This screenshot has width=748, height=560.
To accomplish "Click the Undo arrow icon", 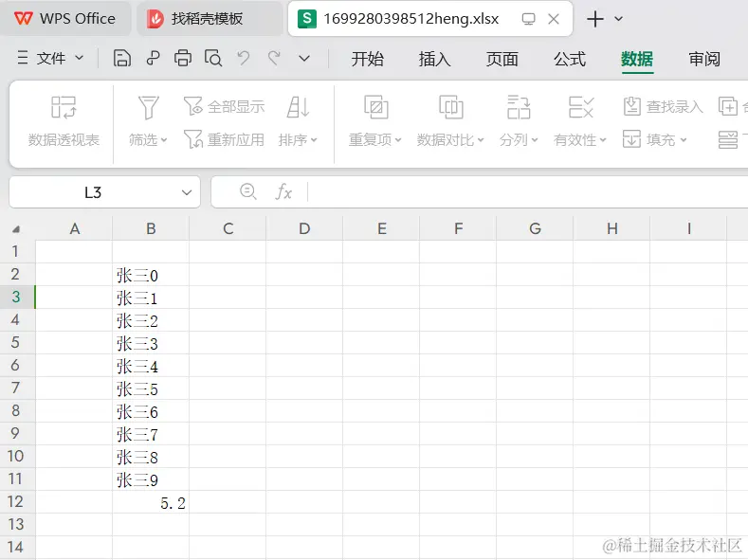I will 244,59.
